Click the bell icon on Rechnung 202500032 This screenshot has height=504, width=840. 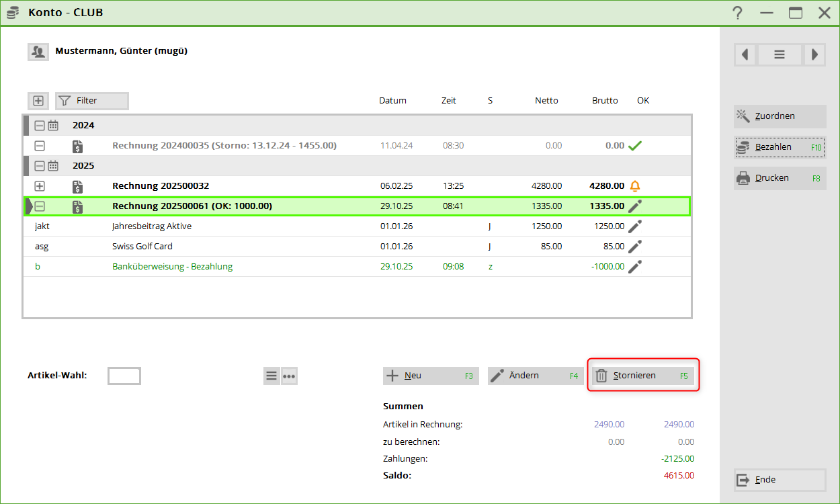(x=634, y=186)
